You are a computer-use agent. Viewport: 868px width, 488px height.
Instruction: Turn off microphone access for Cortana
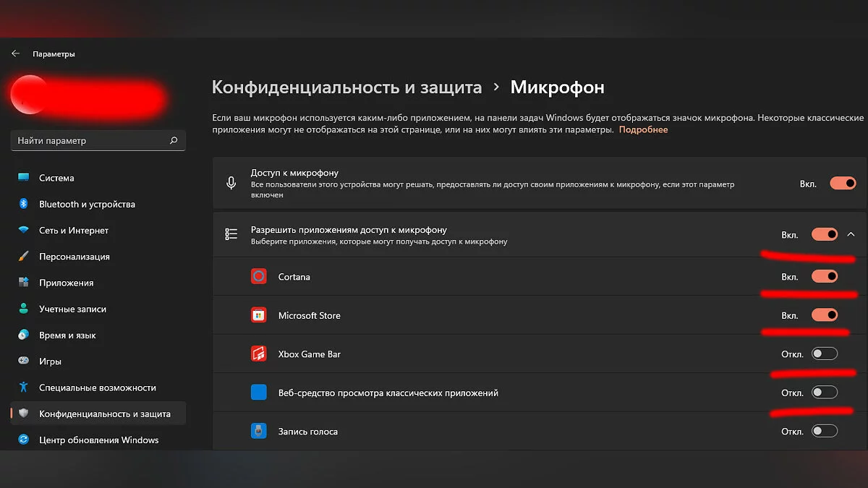pos(825,276)
